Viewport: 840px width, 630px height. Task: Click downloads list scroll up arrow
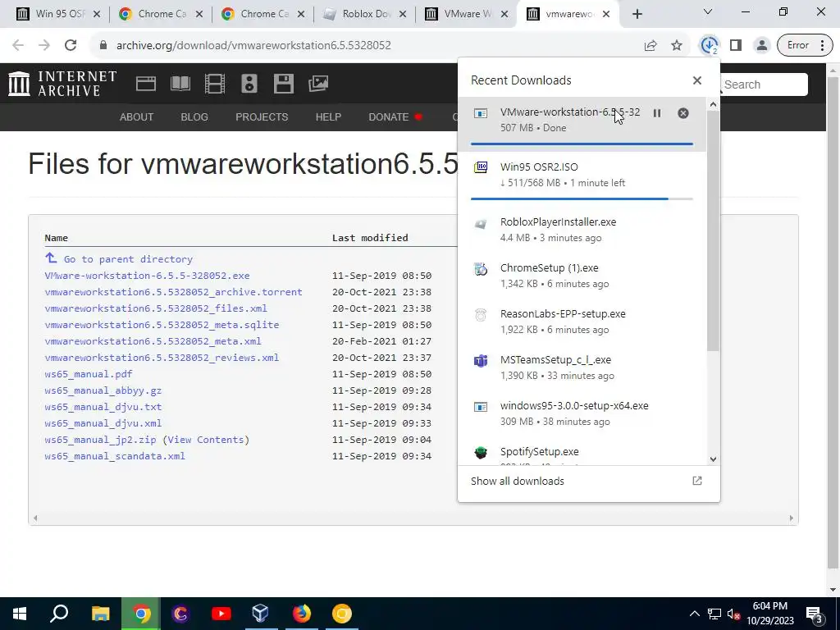713,105
